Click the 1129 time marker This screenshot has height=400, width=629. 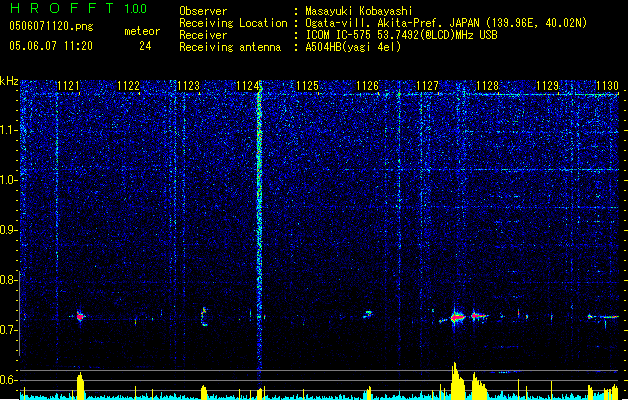click(548, 86)
